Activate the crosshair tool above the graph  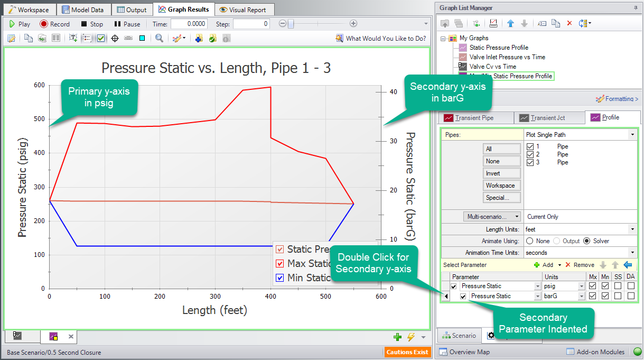point(115,38)
